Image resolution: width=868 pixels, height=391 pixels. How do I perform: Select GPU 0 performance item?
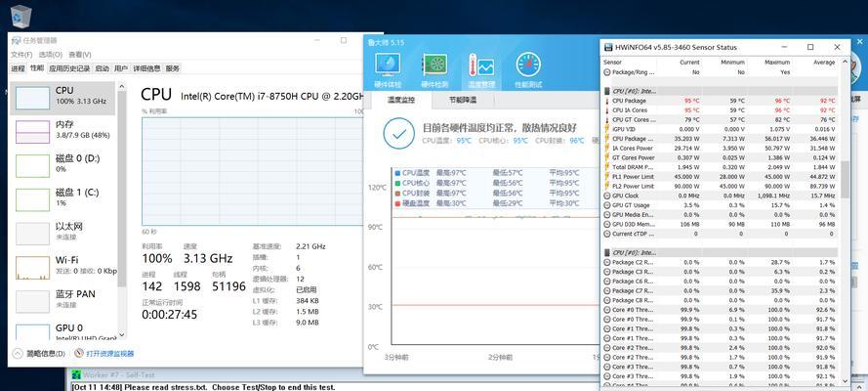pos(63,331)
